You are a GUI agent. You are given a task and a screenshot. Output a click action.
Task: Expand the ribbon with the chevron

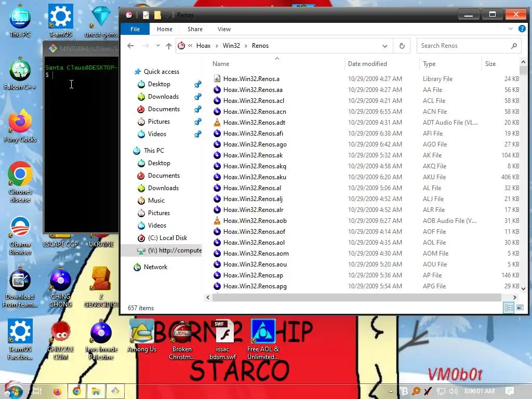tap(511, 29)
